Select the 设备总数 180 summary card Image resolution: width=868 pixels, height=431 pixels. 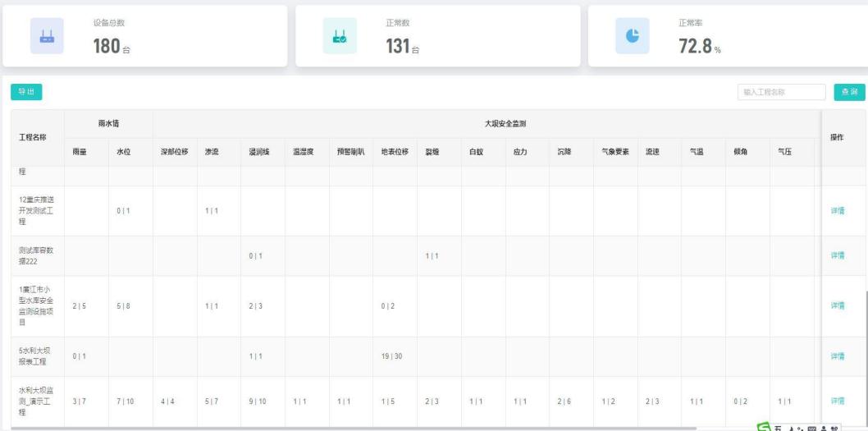click(x=144, y=36)
